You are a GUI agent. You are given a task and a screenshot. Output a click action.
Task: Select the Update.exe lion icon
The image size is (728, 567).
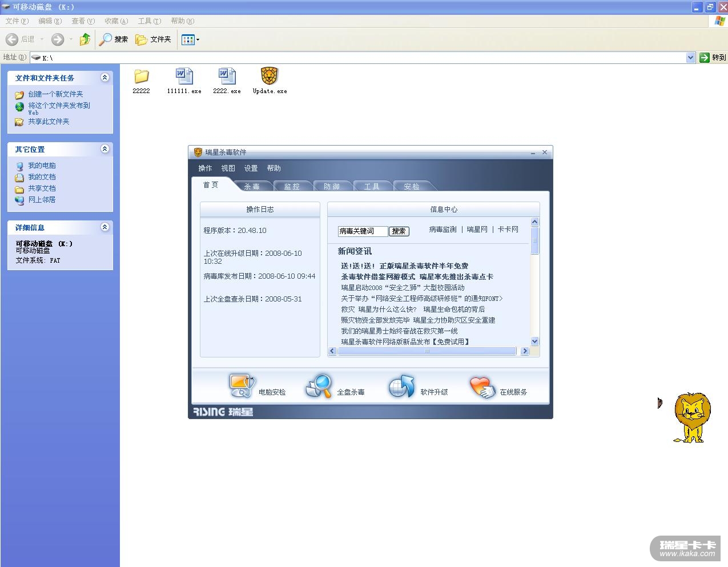coord(270,76)
